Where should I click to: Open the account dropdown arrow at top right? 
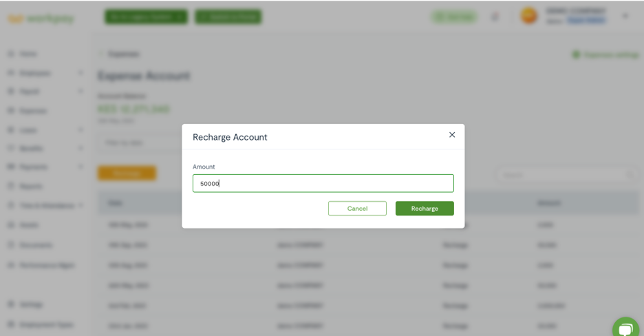(x=625, y=16)
